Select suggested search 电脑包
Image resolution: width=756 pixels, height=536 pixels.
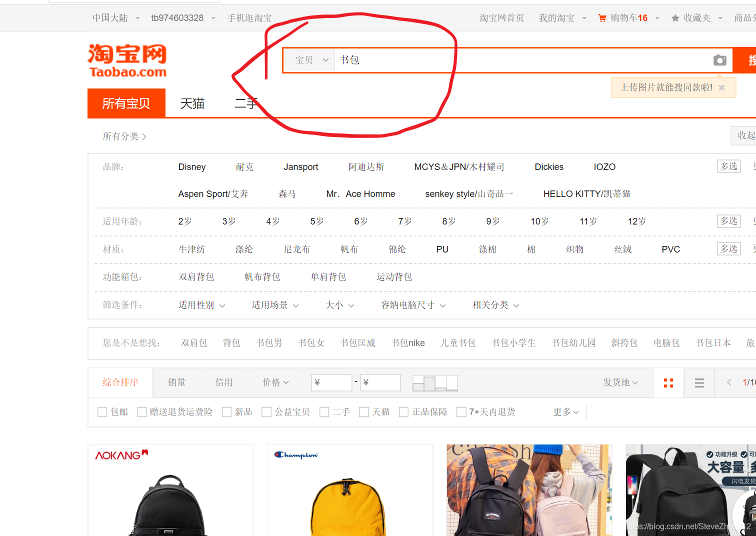tap(666, 343)
